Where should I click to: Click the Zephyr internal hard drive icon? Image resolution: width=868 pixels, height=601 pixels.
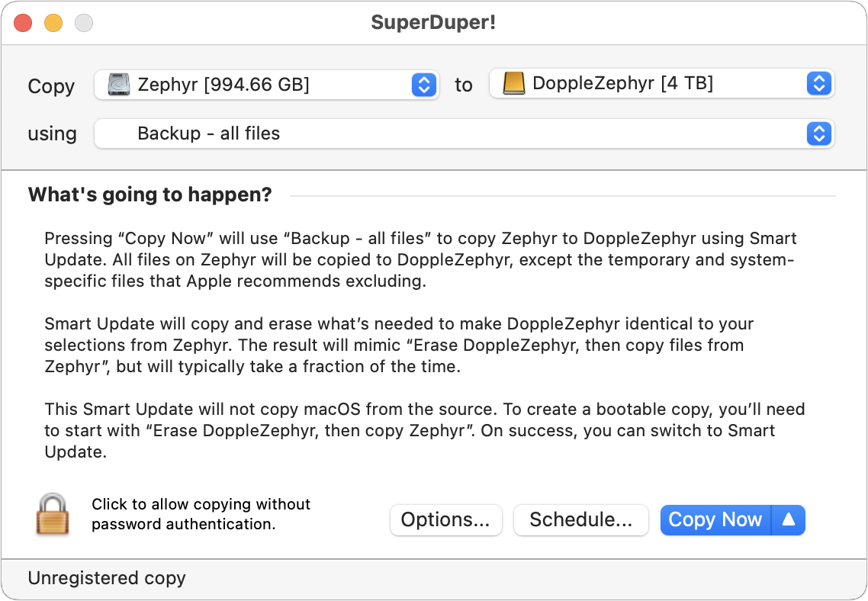point(118,85)
